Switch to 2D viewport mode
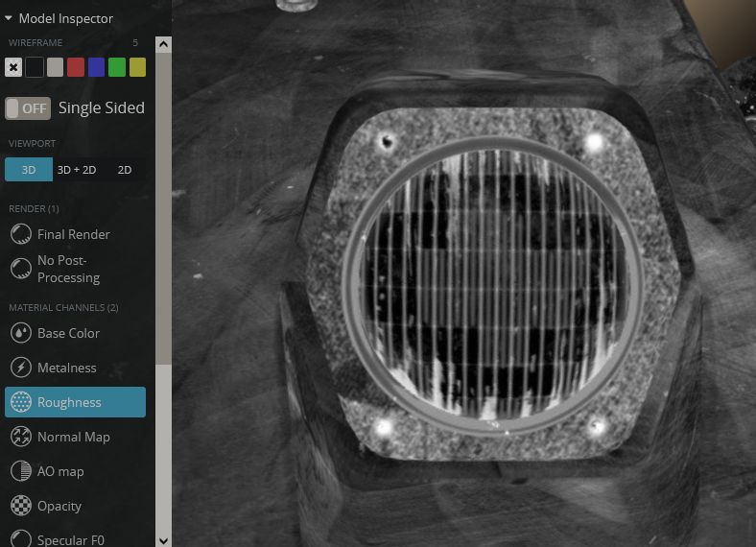Image resolution: width=756 pixels, height=547 pixels. (x=125, y=170)
